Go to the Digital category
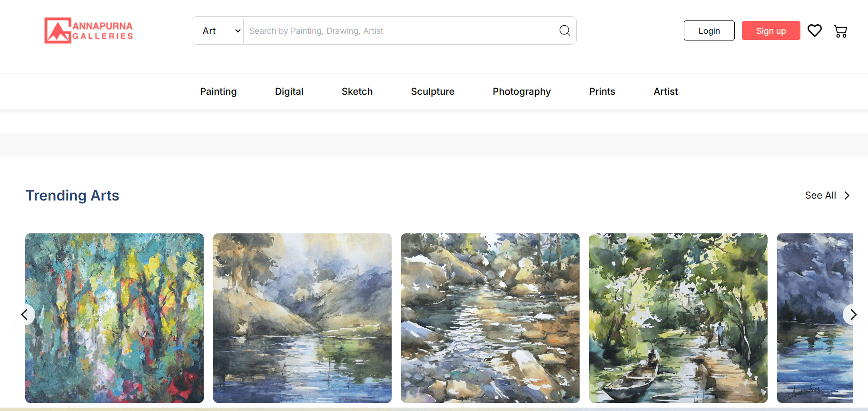 point(289,91)
